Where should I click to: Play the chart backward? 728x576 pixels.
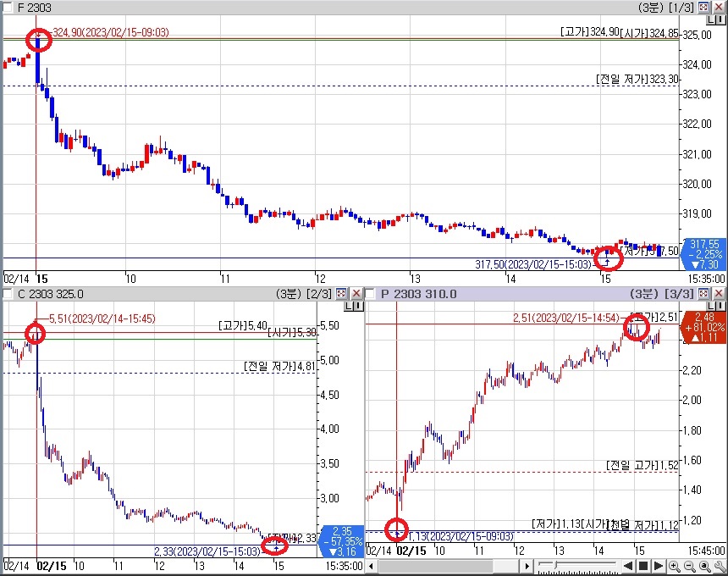tap(628, 566)
